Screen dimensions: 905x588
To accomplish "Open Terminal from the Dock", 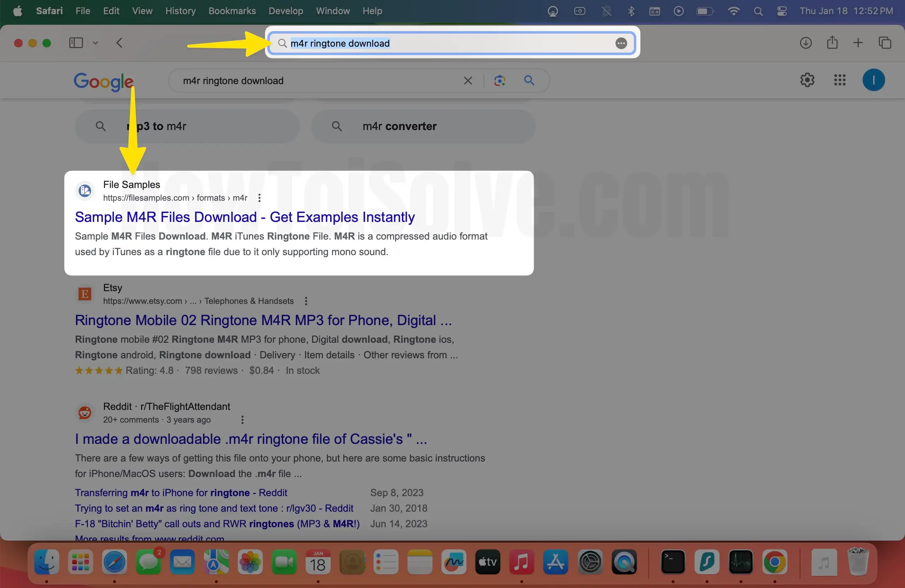I will point(673,562).
